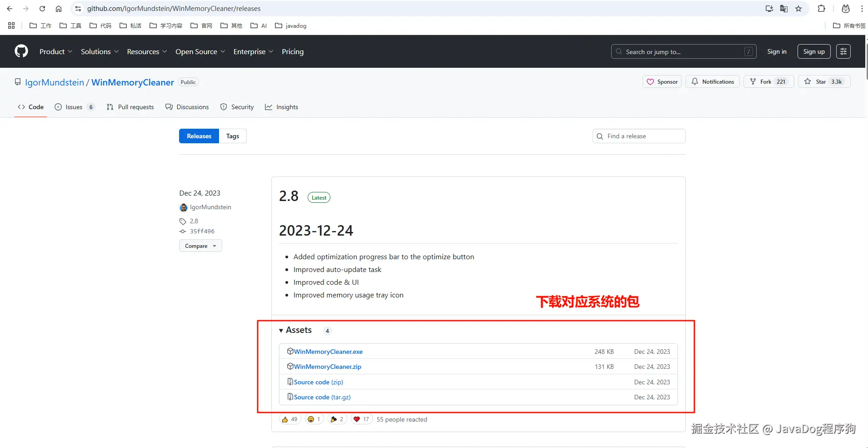Switch to the Code tab
The image size is (868, 448).
click(31, 107)
